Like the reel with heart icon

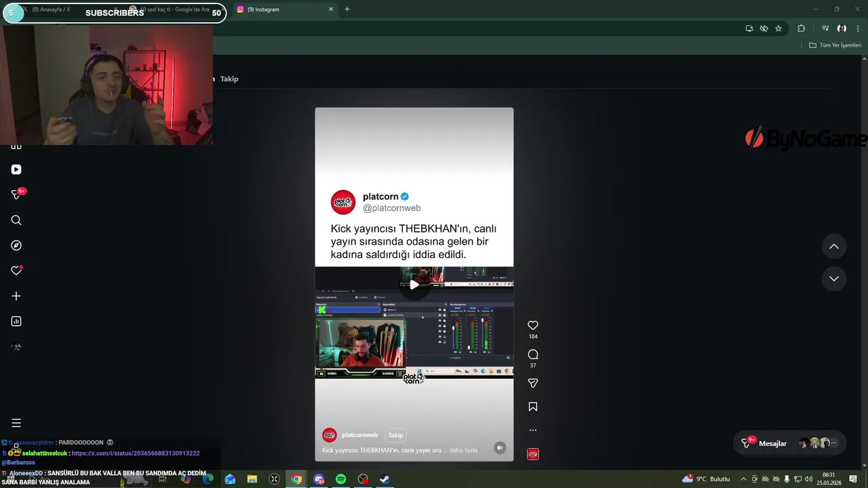point(533,325)
